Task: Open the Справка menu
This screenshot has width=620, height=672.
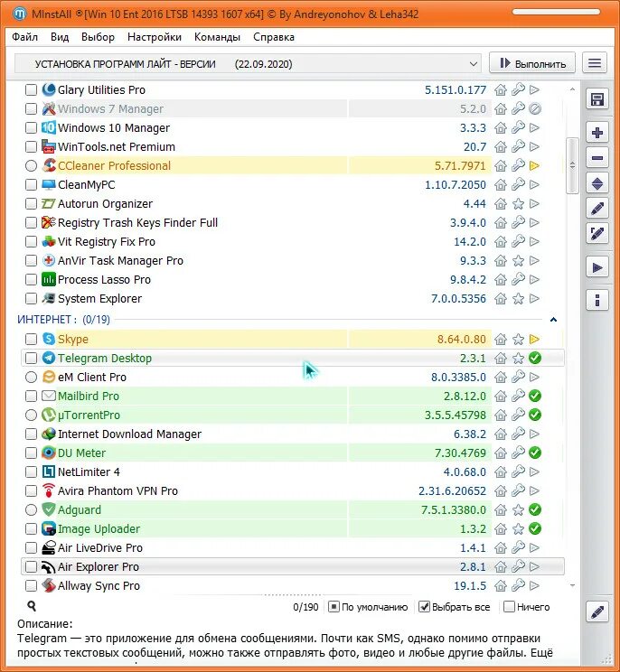Action: click(274, 37)
